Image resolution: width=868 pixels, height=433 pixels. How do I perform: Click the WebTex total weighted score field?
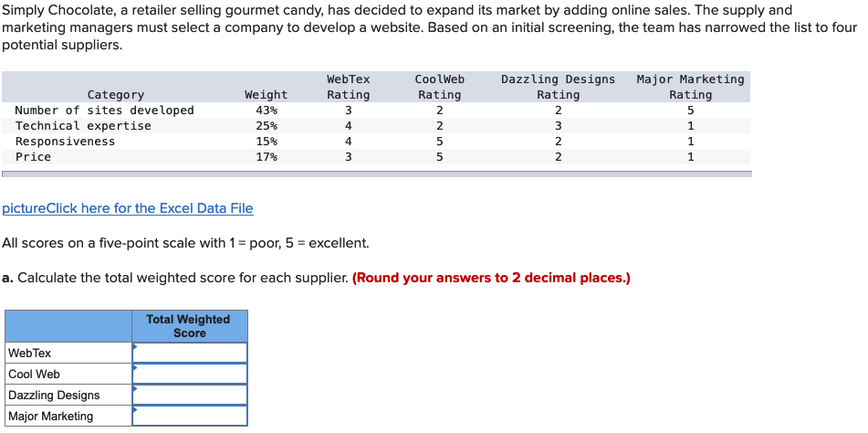190,353
